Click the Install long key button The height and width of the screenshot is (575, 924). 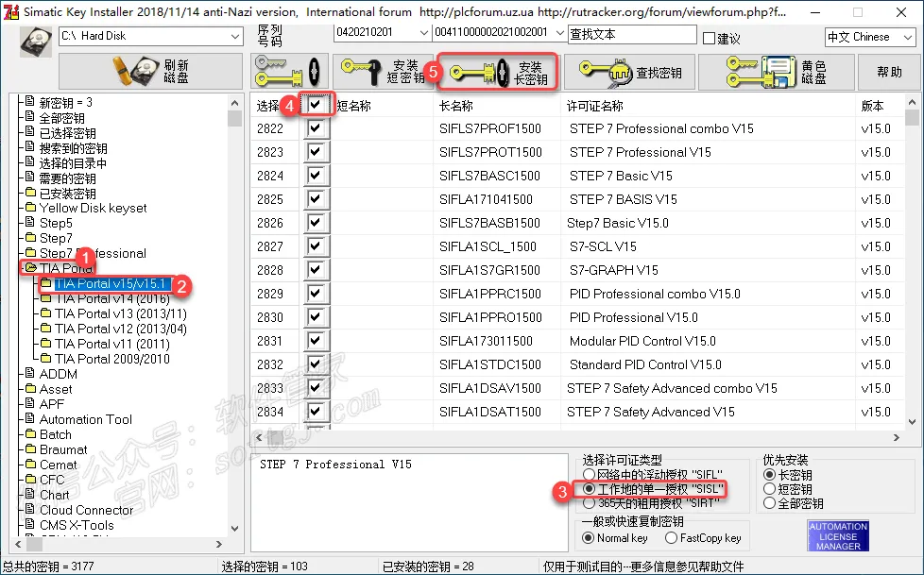(x=499, y=72)
